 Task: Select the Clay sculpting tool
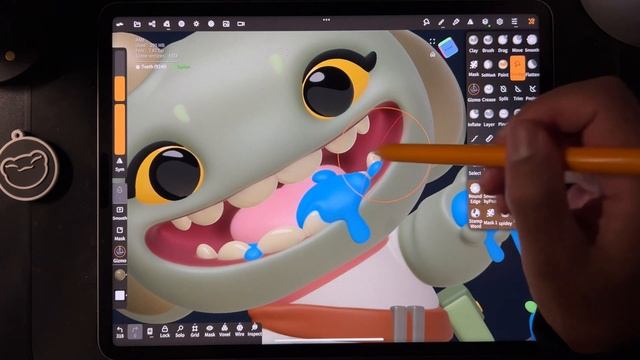click(473, 43)
